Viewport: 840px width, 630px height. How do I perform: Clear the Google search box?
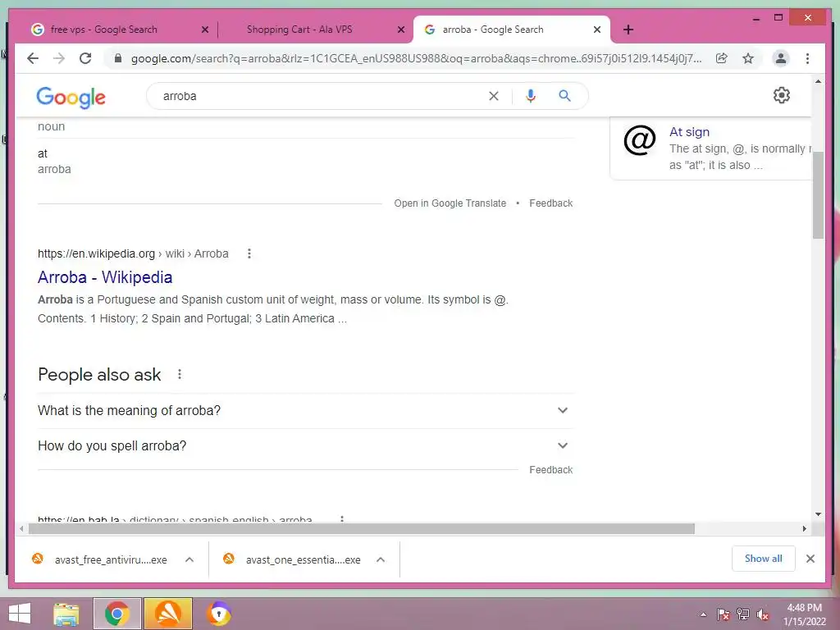point(493,96)
